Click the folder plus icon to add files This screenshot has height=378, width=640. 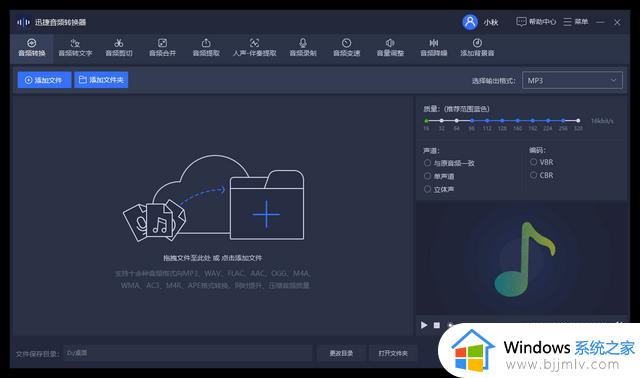coord(267,206)
